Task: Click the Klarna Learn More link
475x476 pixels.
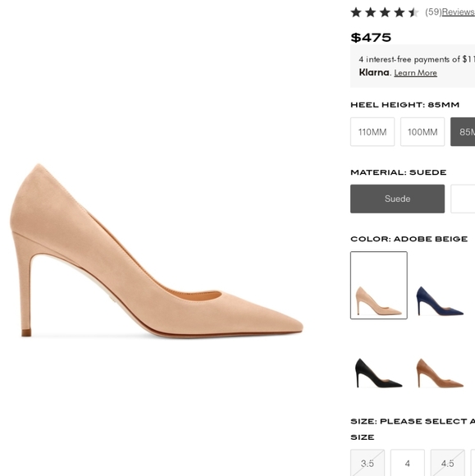Action: [415, 73]
